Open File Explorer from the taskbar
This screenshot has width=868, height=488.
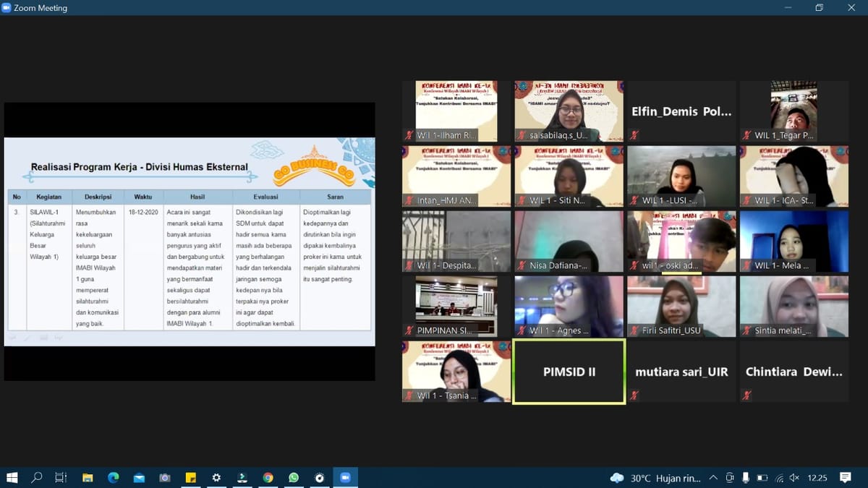click(88, 478)
